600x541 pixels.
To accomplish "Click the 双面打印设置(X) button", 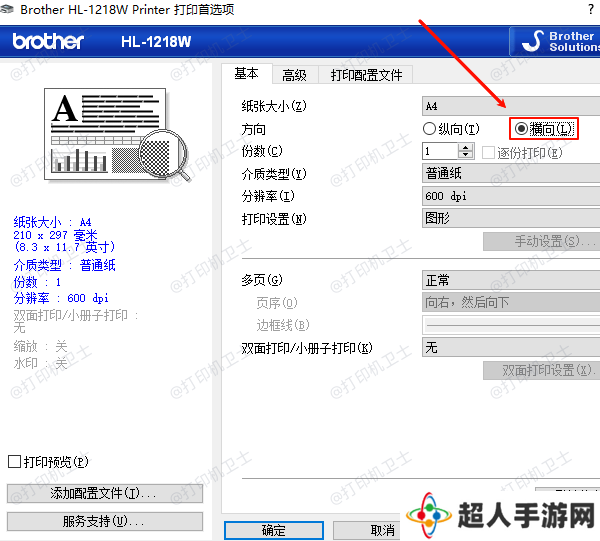I will coord(541,370).
